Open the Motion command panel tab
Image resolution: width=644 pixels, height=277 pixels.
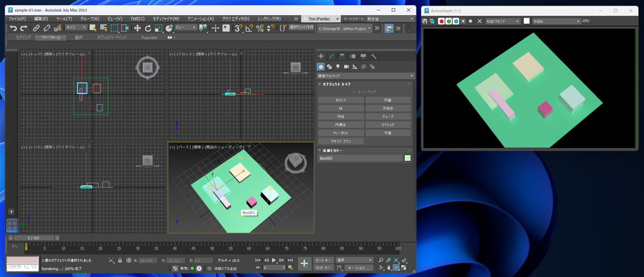(353, 57)
